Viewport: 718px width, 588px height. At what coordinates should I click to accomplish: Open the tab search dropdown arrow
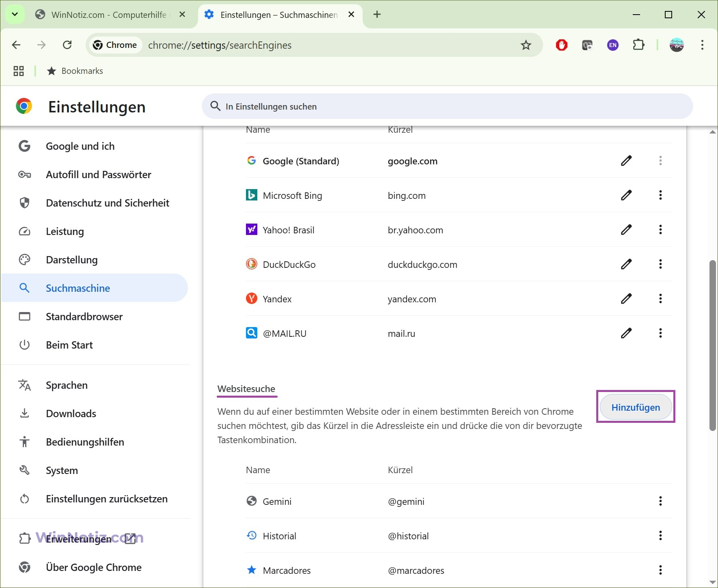pyautogui.click(x=15, y=14)
